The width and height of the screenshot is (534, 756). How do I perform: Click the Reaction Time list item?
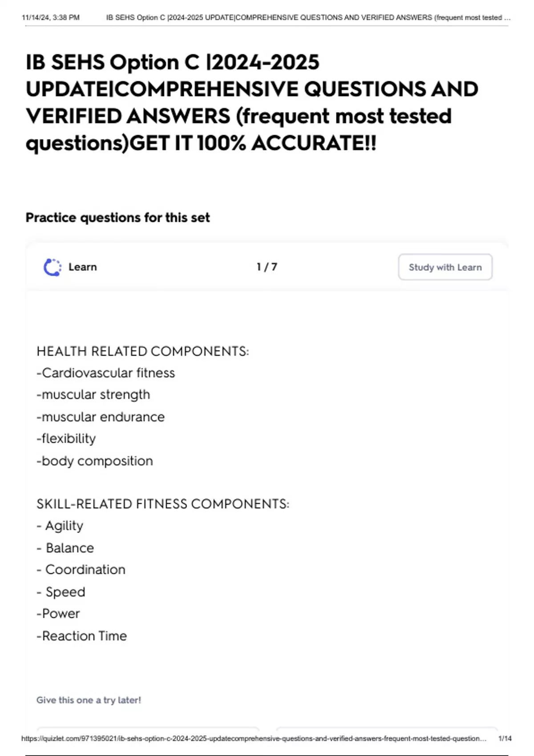pyautogui.click(x=82, y=636)
